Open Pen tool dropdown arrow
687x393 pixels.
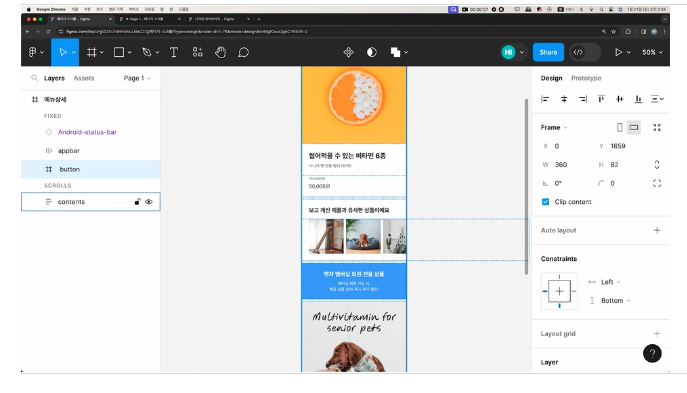point(157,52)
